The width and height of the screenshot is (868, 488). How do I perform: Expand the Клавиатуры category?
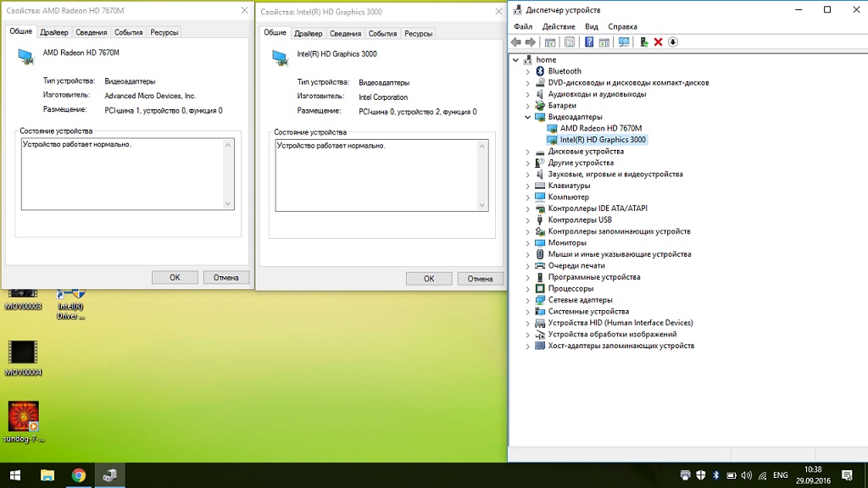pos(527,186)
